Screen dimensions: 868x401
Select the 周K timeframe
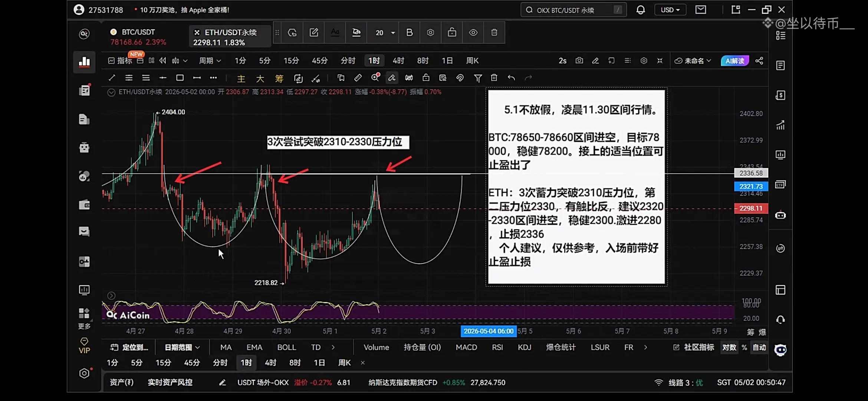point(472,61)
